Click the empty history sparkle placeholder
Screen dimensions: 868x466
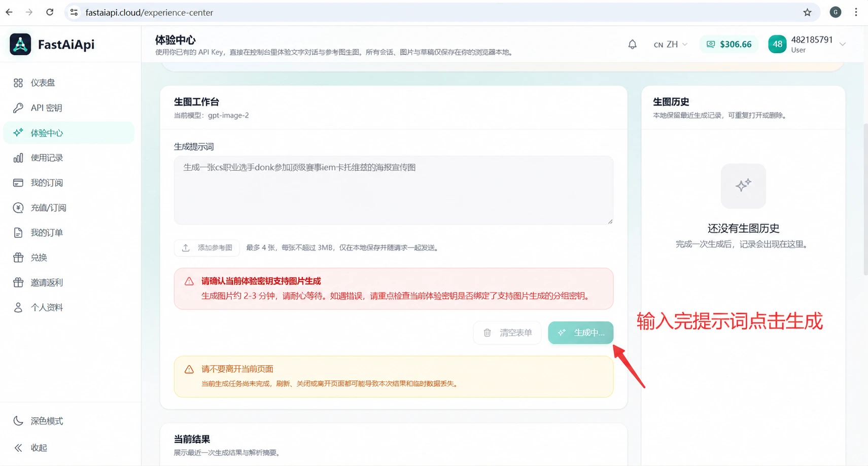click(743, 186)
